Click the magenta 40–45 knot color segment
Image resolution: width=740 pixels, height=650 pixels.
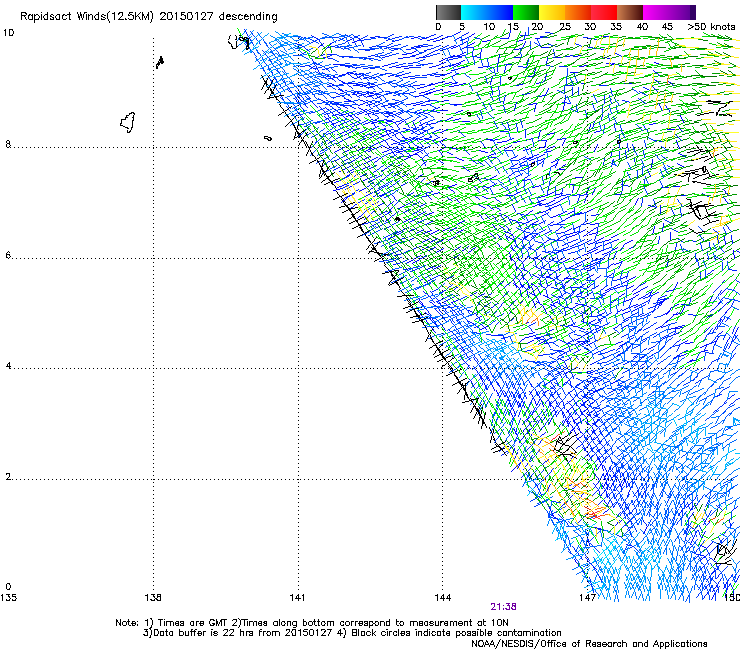click(x=656, y=12)
